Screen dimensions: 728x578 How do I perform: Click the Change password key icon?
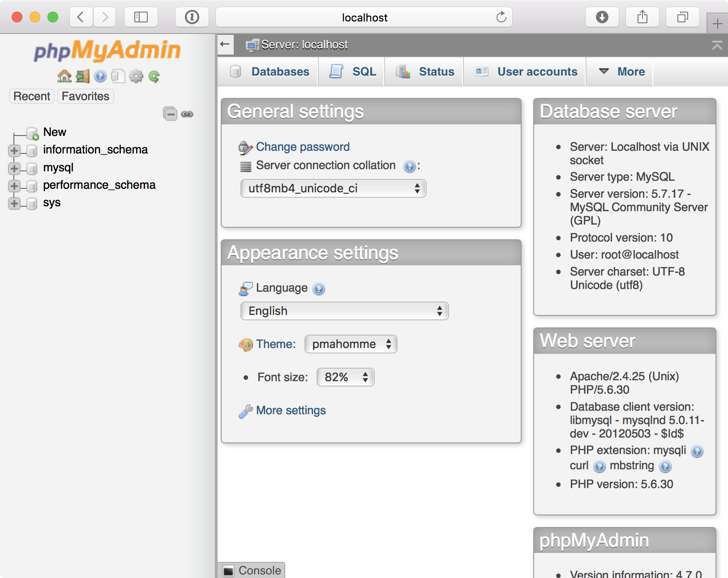245,147
